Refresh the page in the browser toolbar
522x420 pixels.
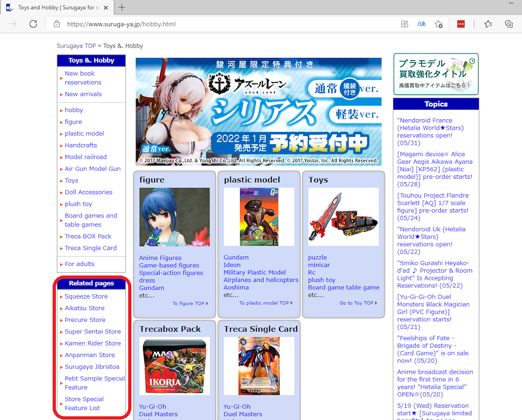click(33, 24)
